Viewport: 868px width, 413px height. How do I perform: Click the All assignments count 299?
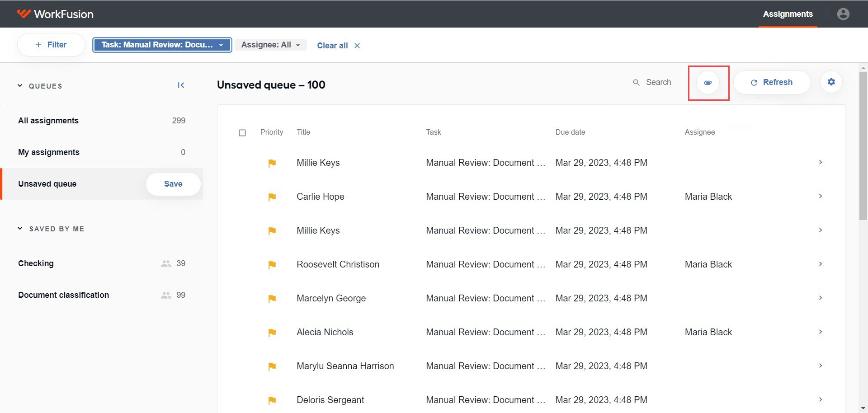coord(179,121)
